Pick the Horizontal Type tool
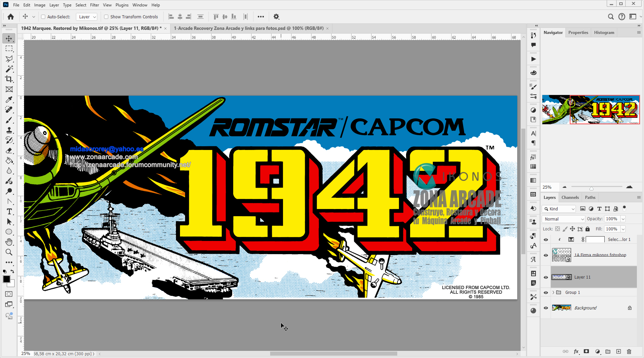This screenshot has width=644, height=358. click(9, 211)
